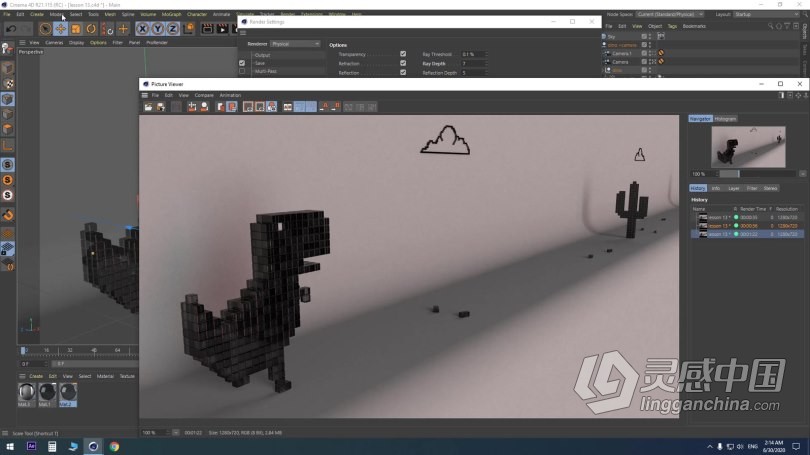The image size is (810, 455).
Task: Open the Layout dropdown set to Startup
Action: tap(767, 14)
